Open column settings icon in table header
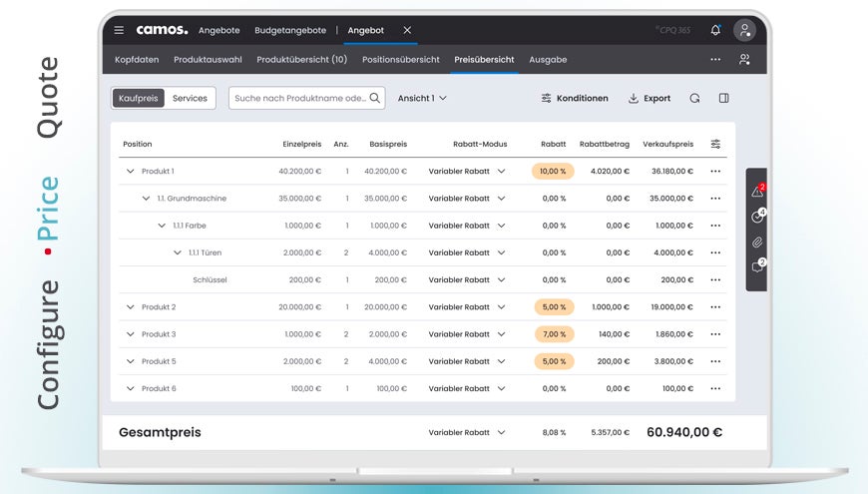The image size is (868, 494). pyautogui.click(x=715, y=144)
